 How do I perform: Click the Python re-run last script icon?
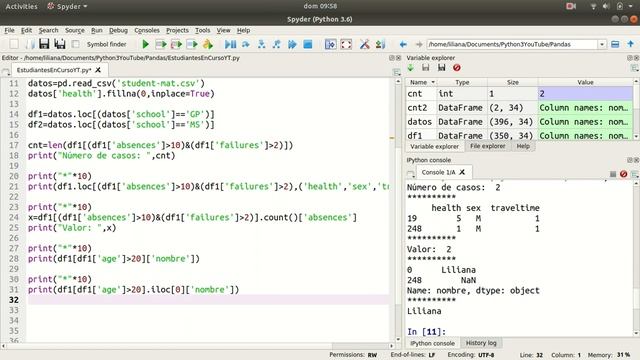click(208, 44)
